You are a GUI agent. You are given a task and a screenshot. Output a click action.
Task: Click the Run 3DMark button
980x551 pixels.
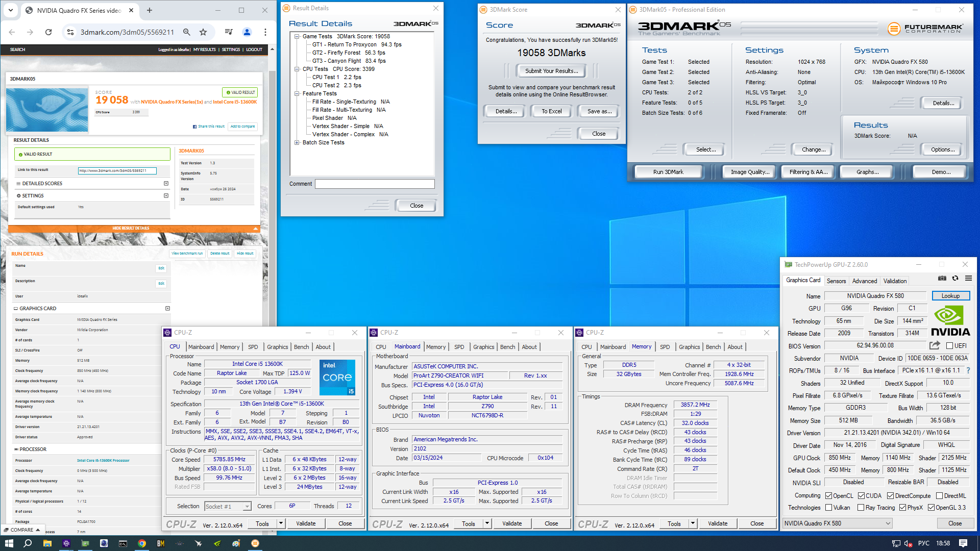668,172
